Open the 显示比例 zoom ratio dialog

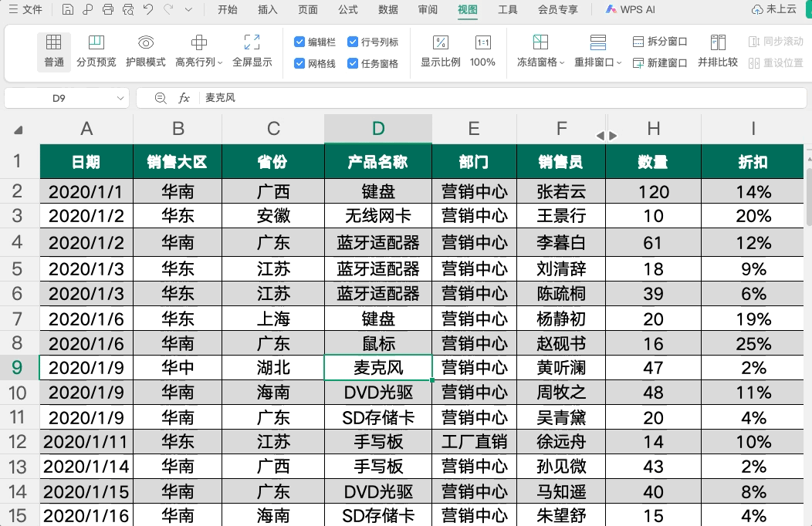coord(440,51)
